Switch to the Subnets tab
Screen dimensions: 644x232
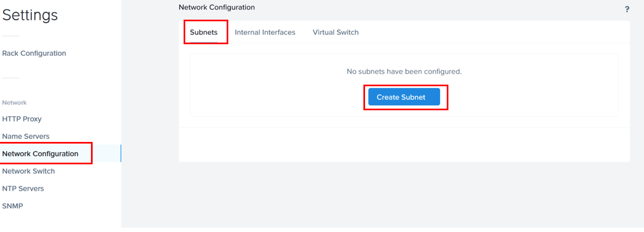point(204,32)
